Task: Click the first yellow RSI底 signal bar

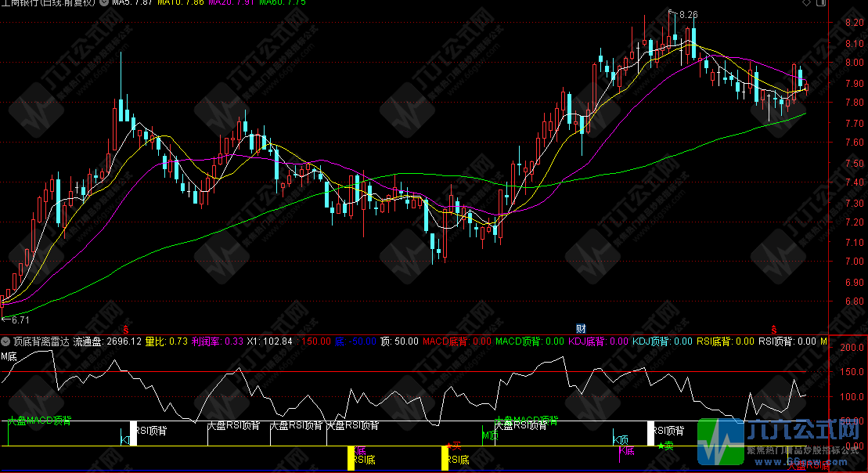Action: coord(351,458)
